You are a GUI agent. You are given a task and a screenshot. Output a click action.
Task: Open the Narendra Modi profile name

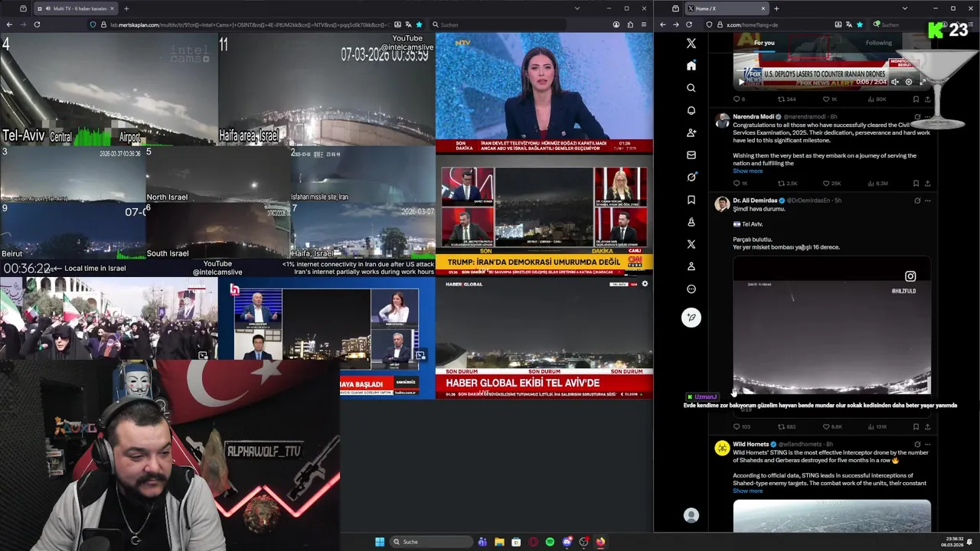coord(753,117)
